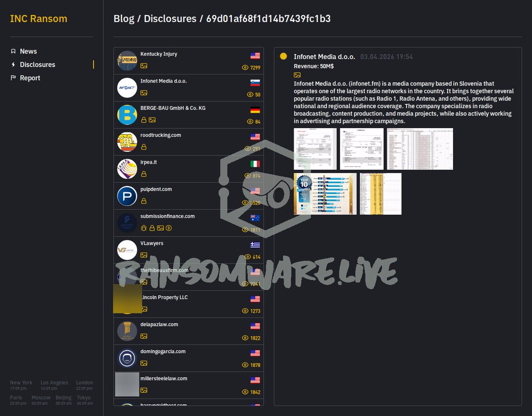This screenshot has width=532, height=416.
Task: Open the TOP 10 ranking thumbnail
Action: (325, 194)
